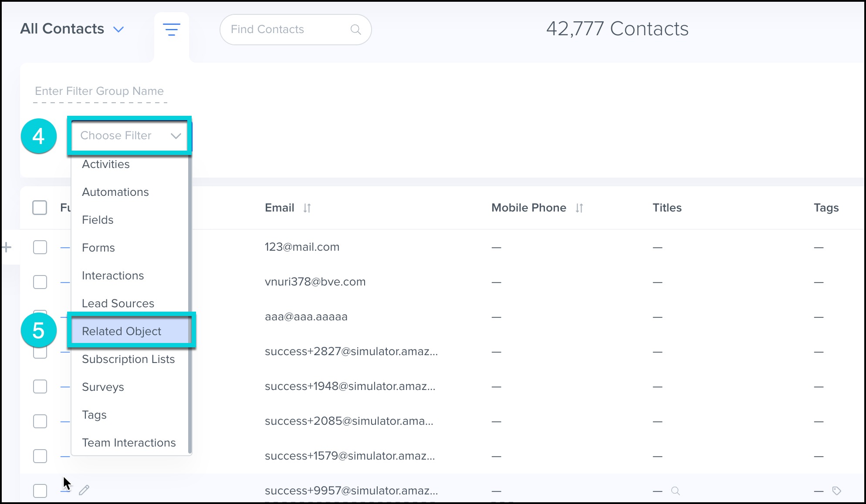Click the search magnifier in Find Contacts
The image size is (866, 504).
pos(355,30)
